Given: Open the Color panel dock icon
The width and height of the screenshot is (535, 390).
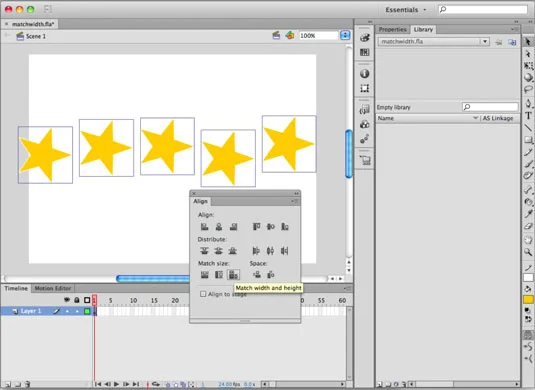Looking at the screenshot, I should click(364, 38).
